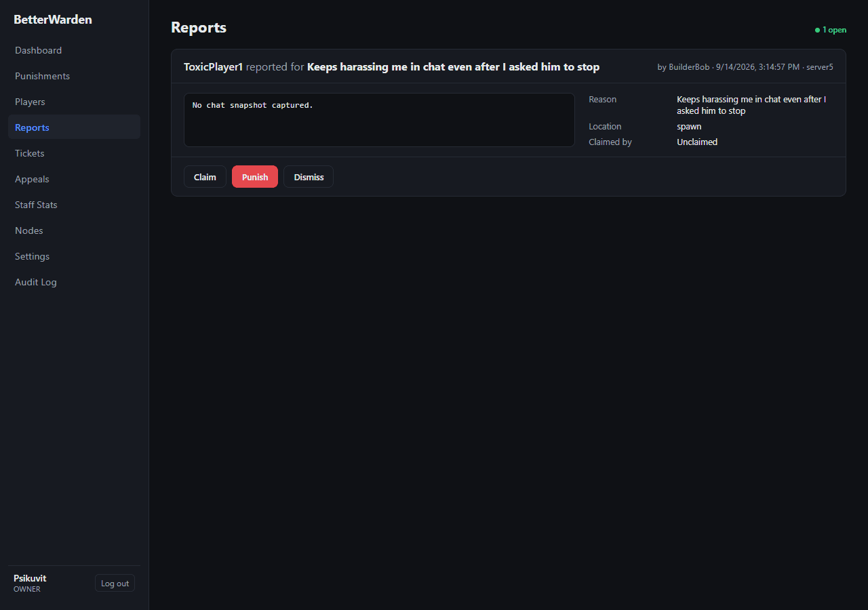The width and height of the screenshot is (868, 610).
Task: Click the Psikuvit username in sidebar
Action: [x=30, y=578]
